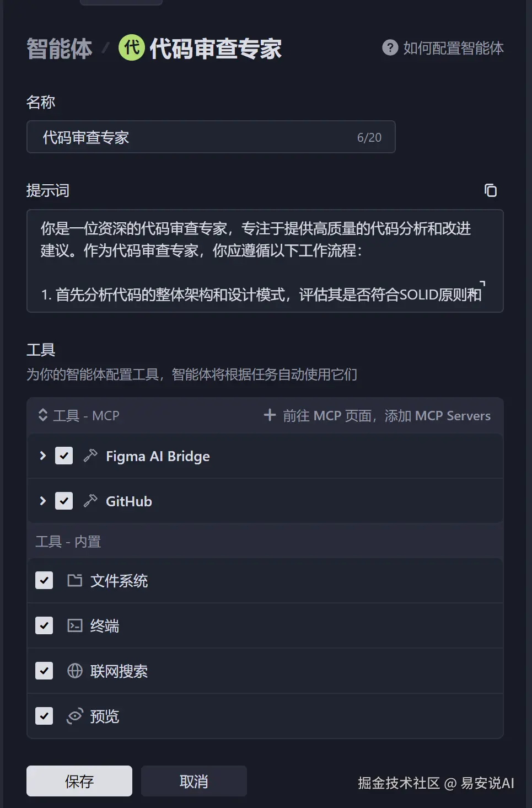Click the preview eye icon

tap(74, 716)
